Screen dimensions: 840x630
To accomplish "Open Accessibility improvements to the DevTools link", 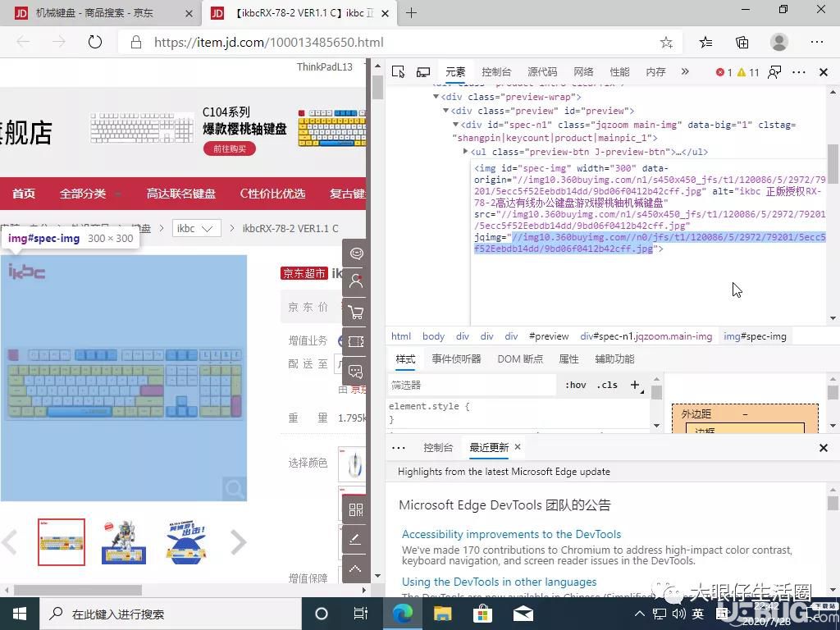I will pos(512,534).
